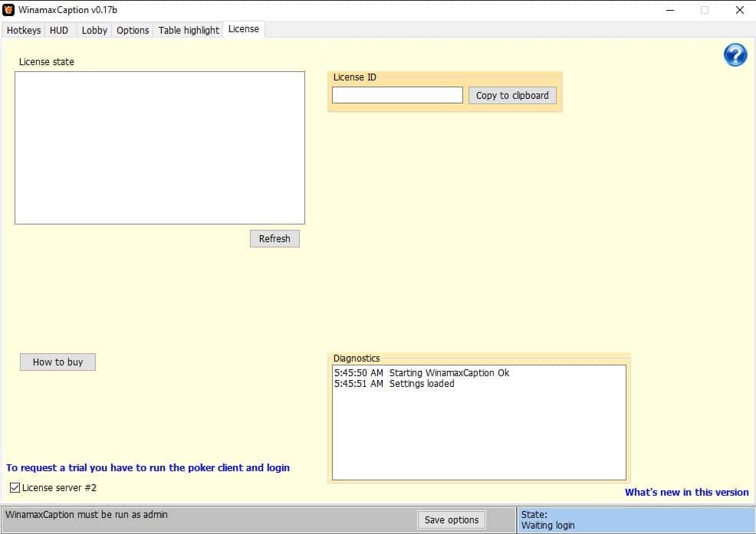Click inside the License state text box
The image size is (756, 534).
tap(159, 148)
